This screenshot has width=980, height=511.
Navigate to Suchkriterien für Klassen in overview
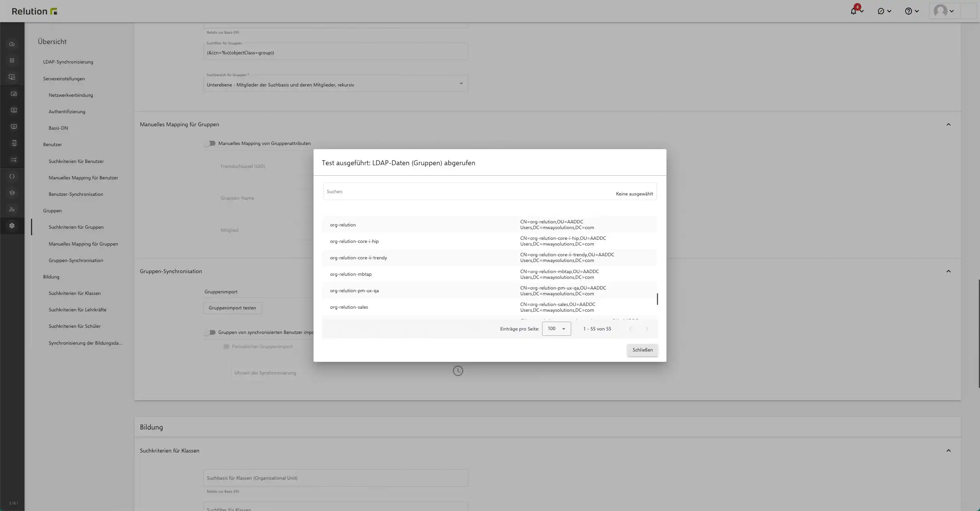[x=75, y=293]
